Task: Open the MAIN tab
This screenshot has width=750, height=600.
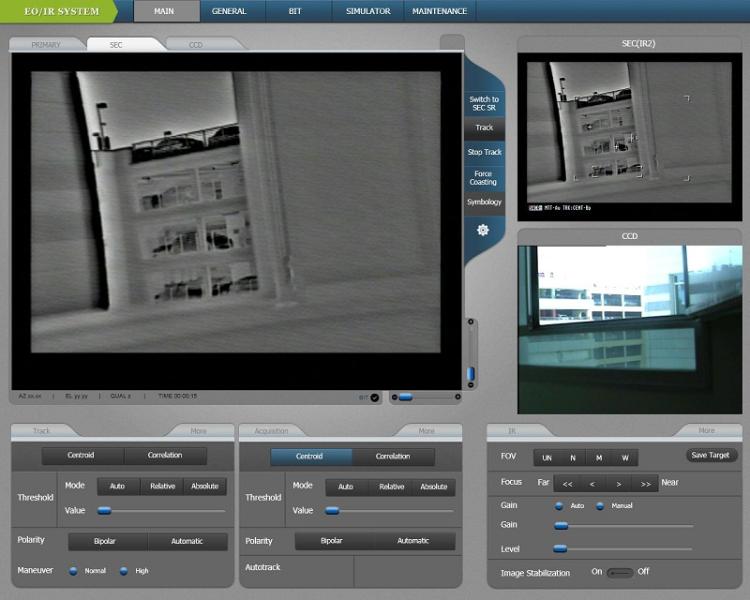Action: point(166,11)
